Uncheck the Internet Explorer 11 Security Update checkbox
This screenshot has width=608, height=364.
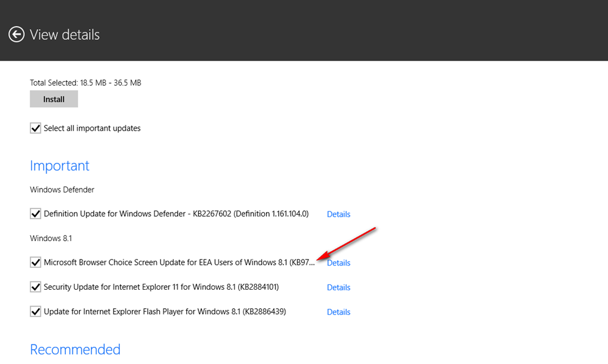tap(36, 287)
